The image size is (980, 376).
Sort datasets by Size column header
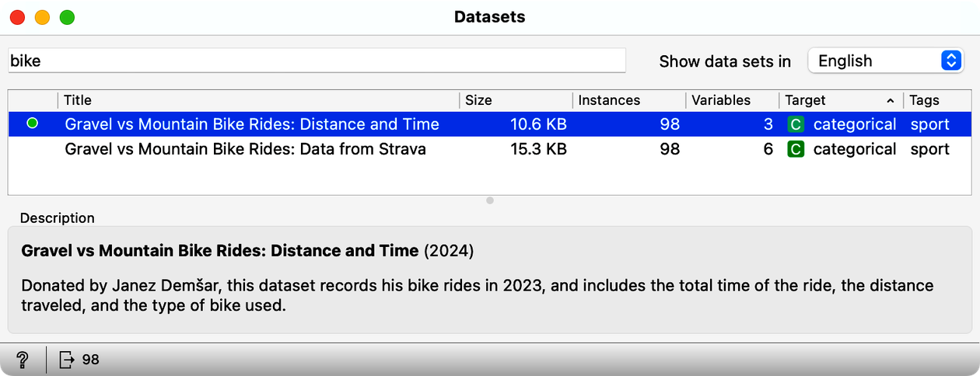point(516,100)
